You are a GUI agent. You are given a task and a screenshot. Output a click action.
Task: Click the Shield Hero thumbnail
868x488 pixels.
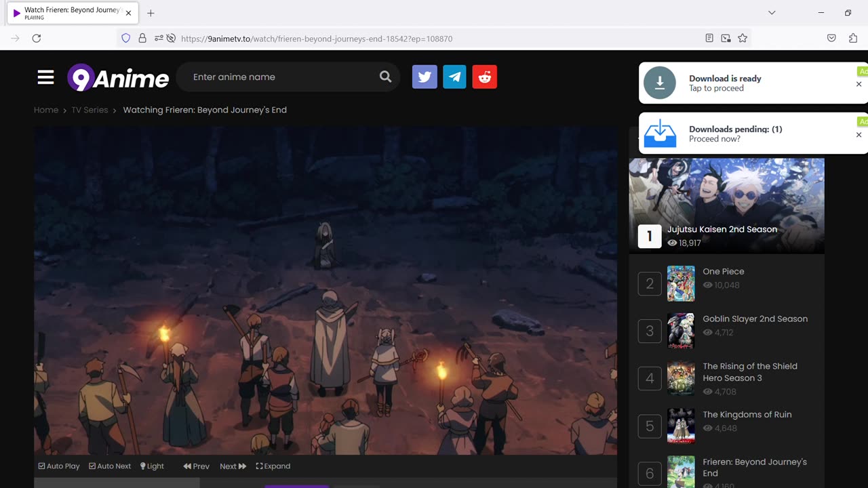pos(681,378)
